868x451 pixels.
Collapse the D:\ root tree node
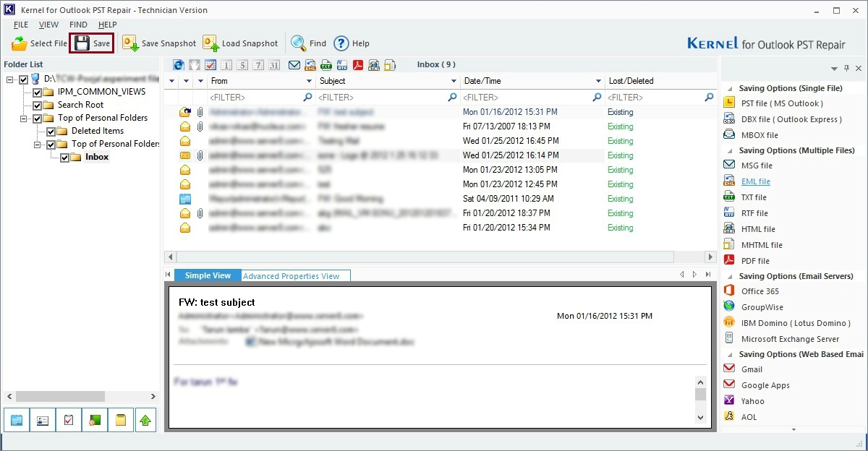point(10,80)
